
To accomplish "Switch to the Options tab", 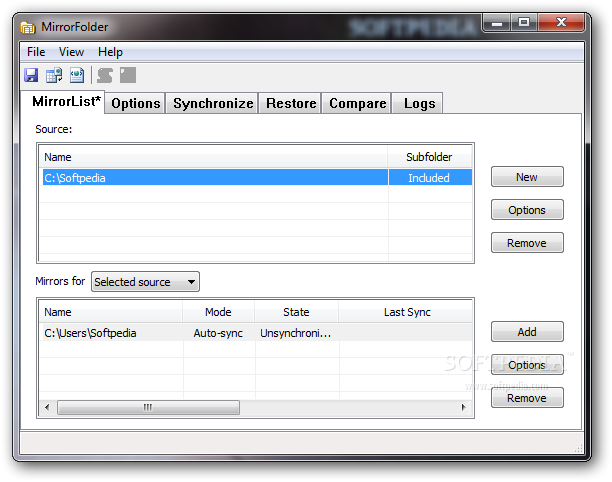I will [135, 103].
